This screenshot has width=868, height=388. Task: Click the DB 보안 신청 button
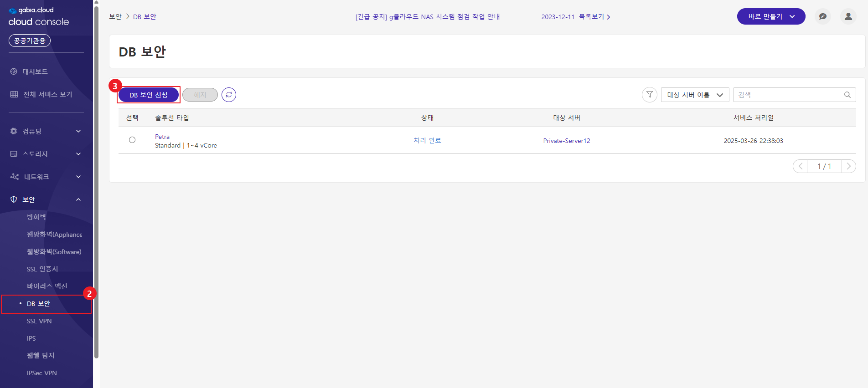coord(149,95)
